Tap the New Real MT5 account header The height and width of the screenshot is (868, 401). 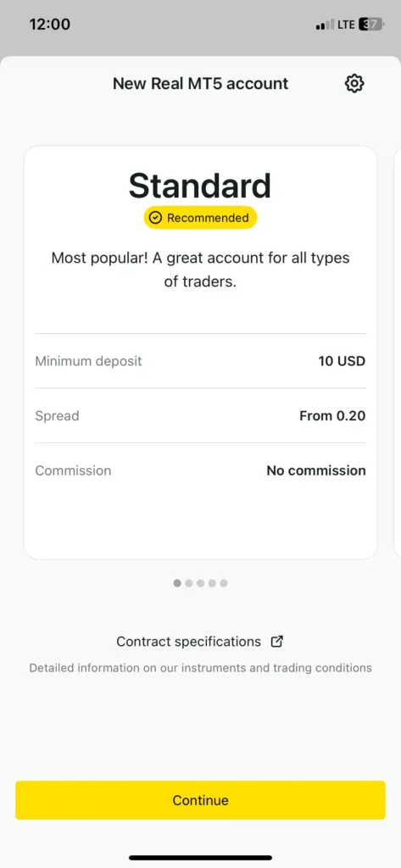[200, 84]
